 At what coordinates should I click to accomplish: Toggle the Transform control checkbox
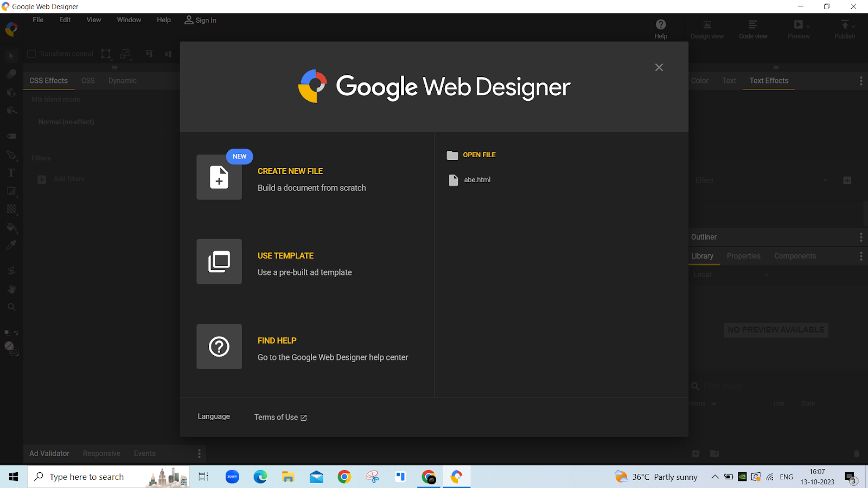point(31,54)
